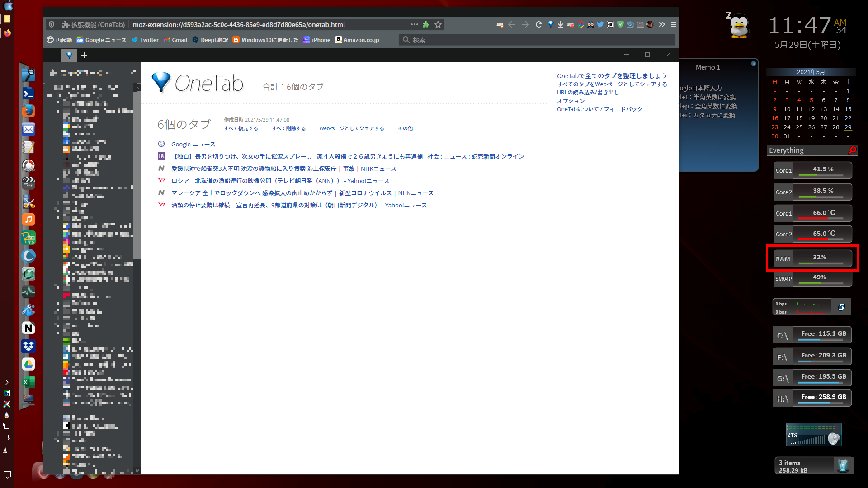Click the 検索 search field
This screenshot has width=868, height=488.
[x=538, y=40]
